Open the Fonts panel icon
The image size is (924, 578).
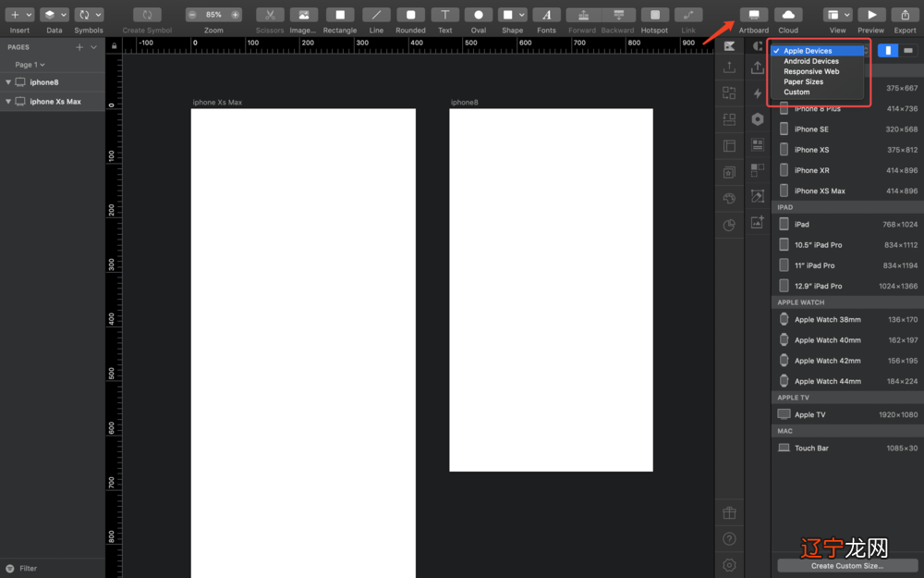click(x=546, y=15)
